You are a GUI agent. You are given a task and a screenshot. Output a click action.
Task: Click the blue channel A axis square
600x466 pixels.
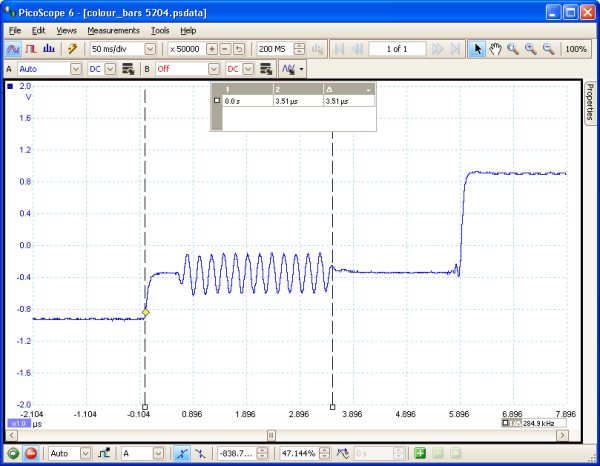coord(10,86)
